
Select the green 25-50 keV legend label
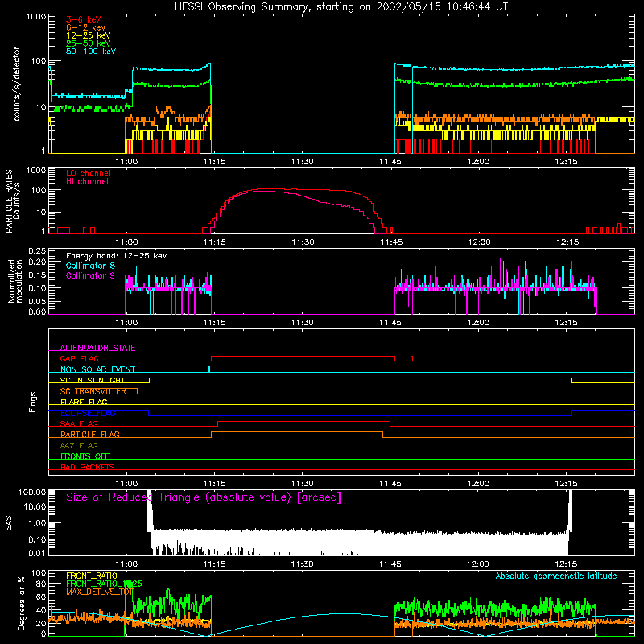(89, 43)
